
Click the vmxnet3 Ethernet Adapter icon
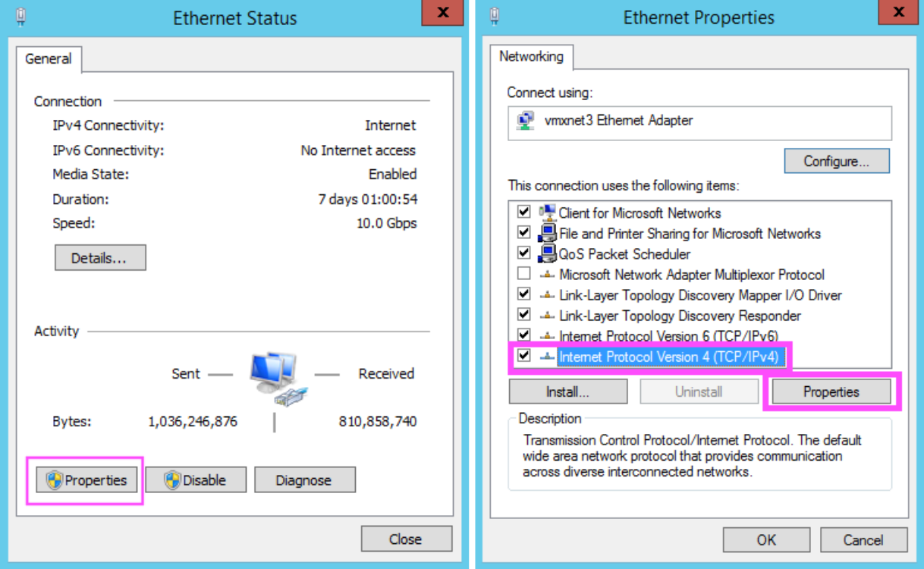click(524, 121)
